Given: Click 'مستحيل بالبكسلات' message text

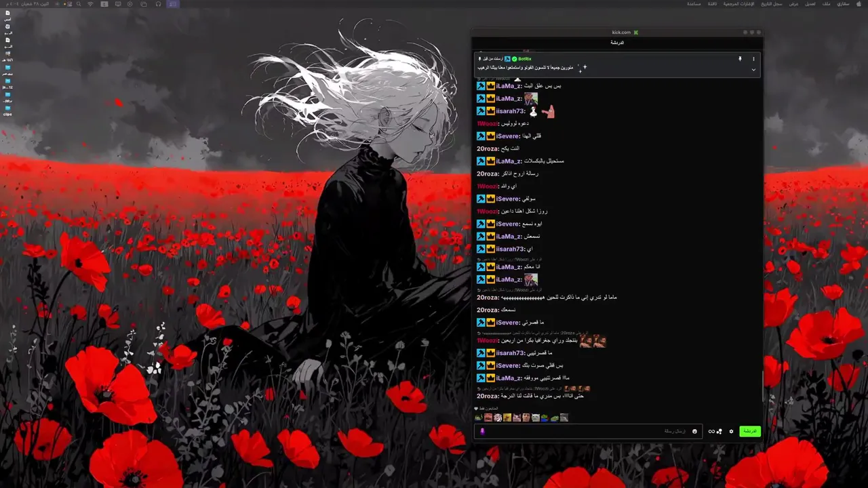Looking at the screenshot, I should tap(544, 161).
